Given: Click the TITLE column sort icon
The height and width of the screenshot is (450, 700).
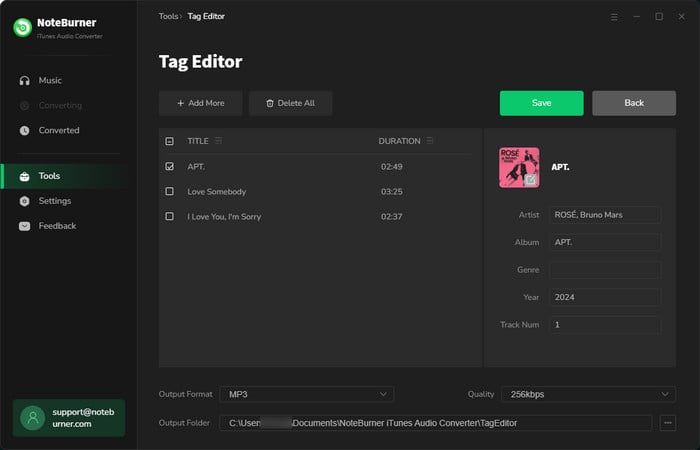Looking at the screenshot, I should [x=218, y=141].
